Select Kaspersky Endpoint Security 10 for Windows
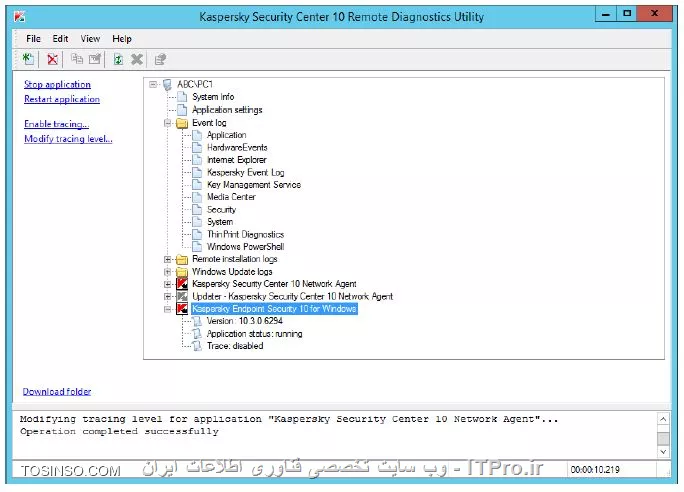This screenshot has height=492, width=684. pos(274,309)
